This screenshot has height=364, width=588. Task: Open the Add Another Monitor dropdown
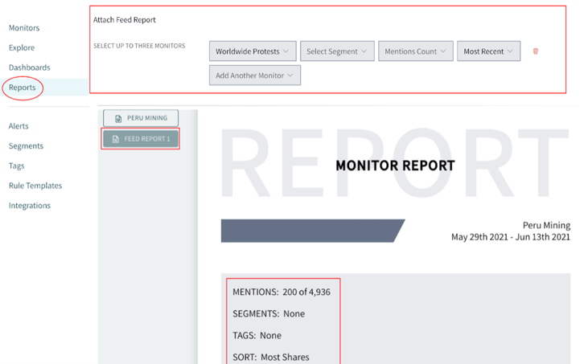255,76
